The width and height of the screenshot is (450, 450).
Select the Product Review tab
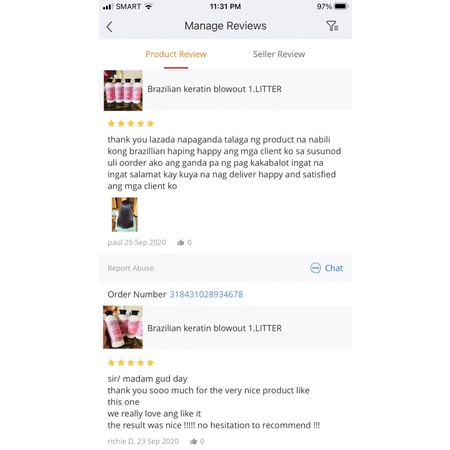(176, 54)
